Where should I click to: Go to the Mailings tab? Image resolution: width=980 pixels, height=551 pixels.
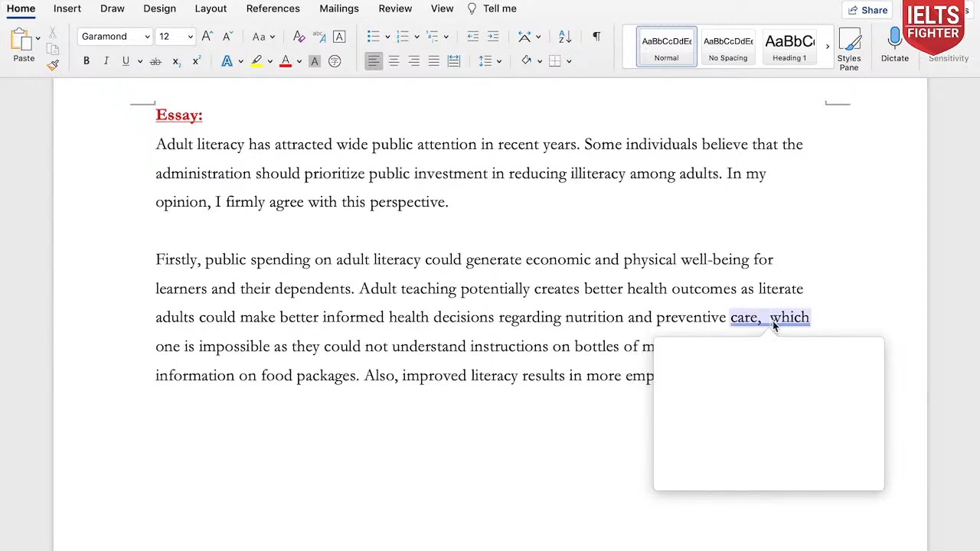click(x=339, y=8)
